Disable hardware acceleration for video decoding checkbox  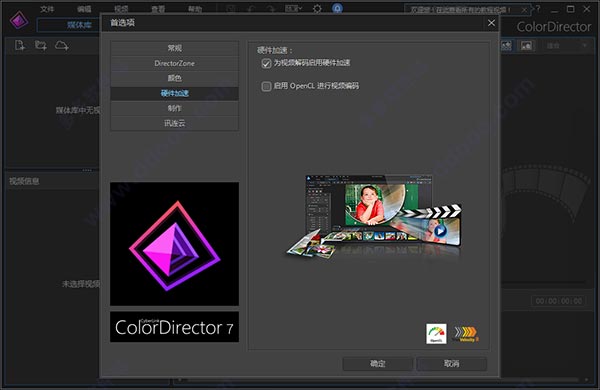click(266, 64)
